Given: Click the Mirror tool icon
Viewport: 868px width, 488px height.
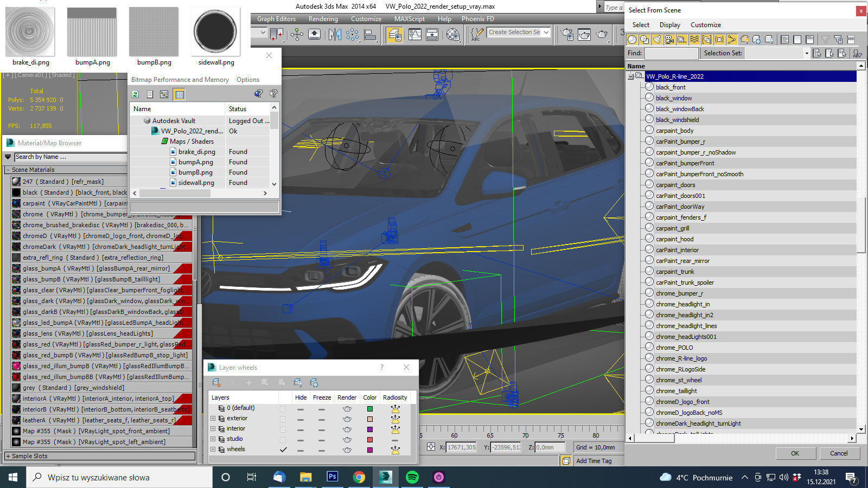Looking at the screenshot, I should [x=335, y=35].
